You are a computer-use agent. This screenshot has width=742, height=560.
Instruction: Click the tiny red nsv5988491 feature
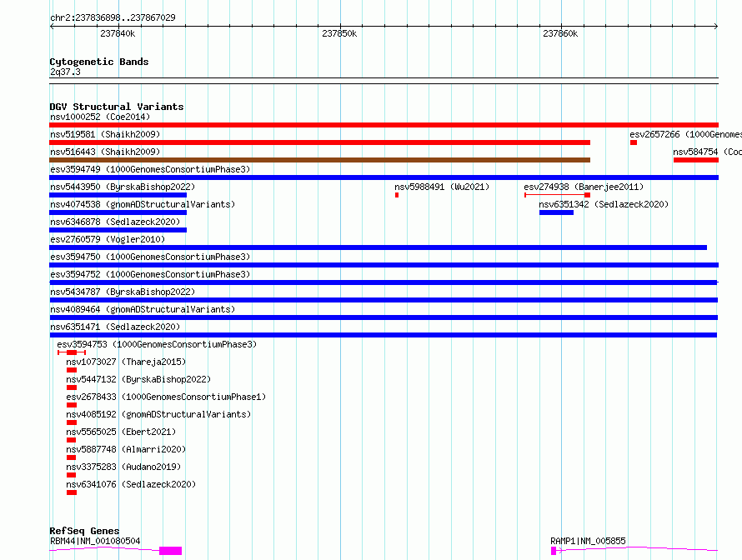(x=397, y=195)
